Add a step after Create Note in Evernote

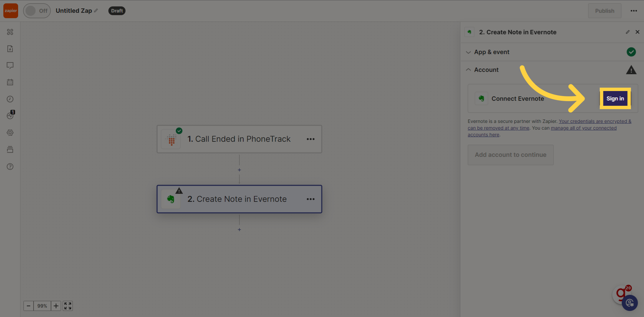pos(239,230)
